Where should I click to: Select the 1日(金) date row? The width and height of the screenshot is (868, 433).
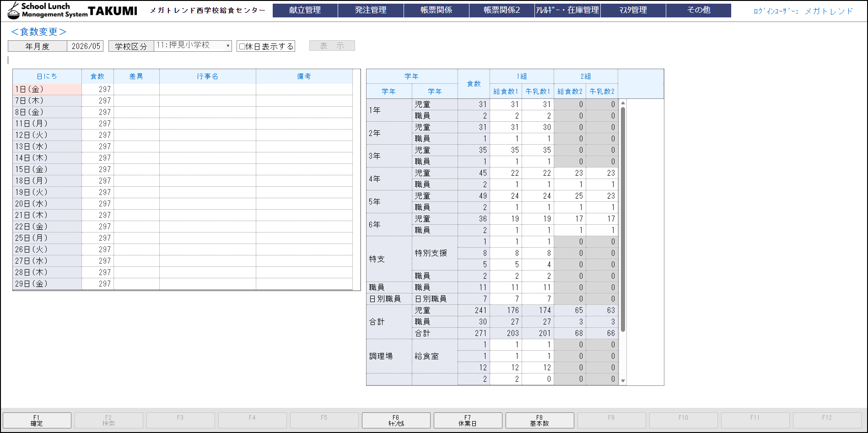pos(47,89)
